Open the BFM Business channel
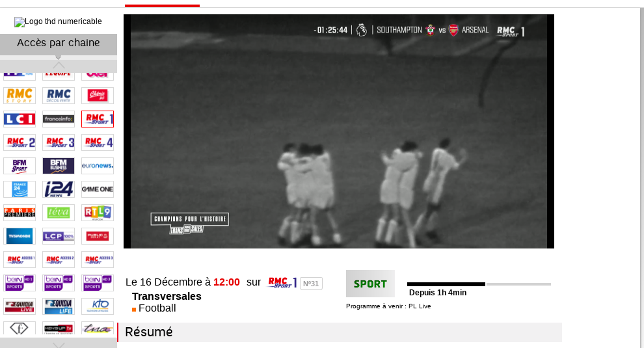 point(59,166)
